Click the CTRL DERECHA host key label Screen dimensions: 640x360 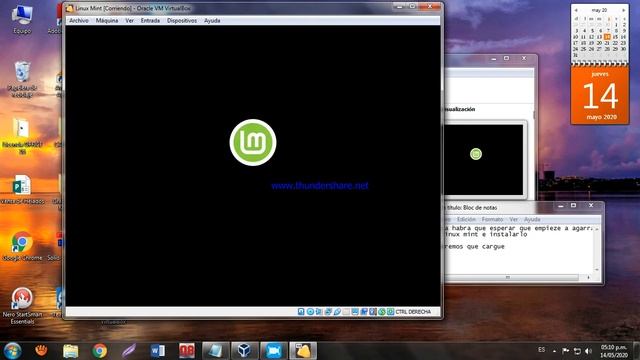(x=413, y=312)
